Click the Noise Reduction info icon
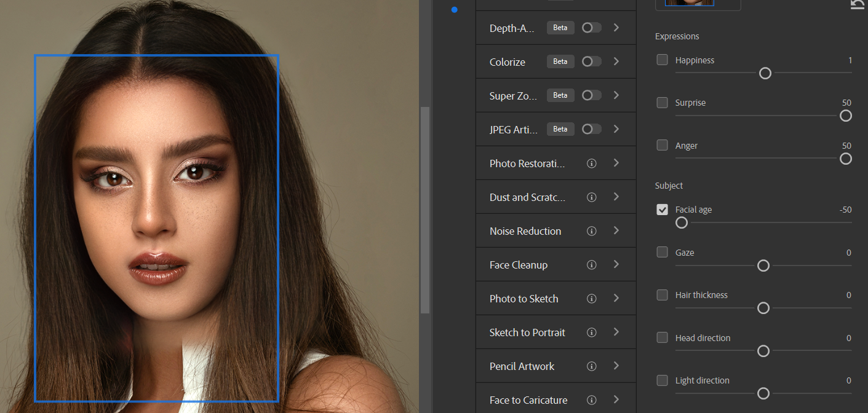 (592, 231)
